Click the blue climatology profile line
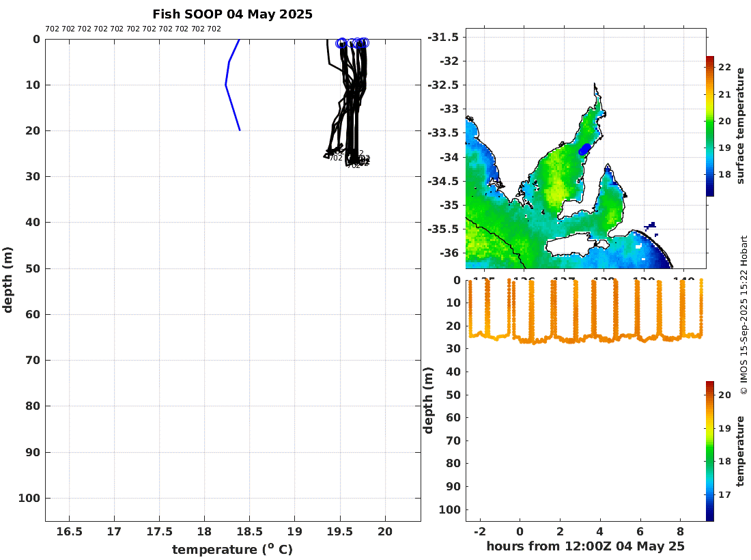The width and height of the screenshot is (751, 560). pos(232,85)
